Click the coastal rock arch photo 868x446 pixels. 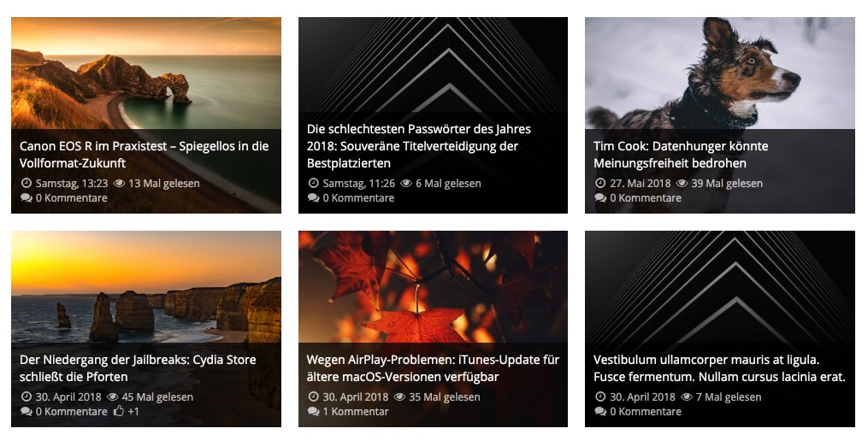click(145, 77)
